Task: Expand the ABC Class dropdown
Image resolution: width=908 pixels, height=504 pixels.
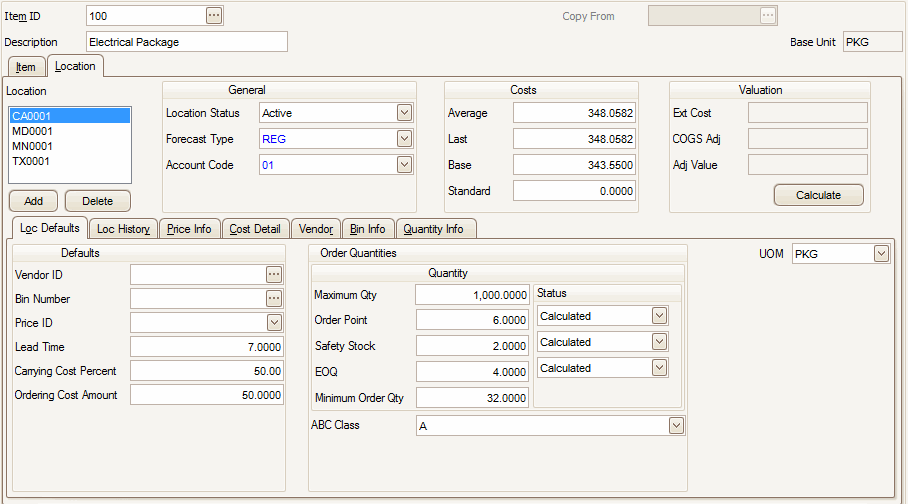Action: (x=676, y=426)
